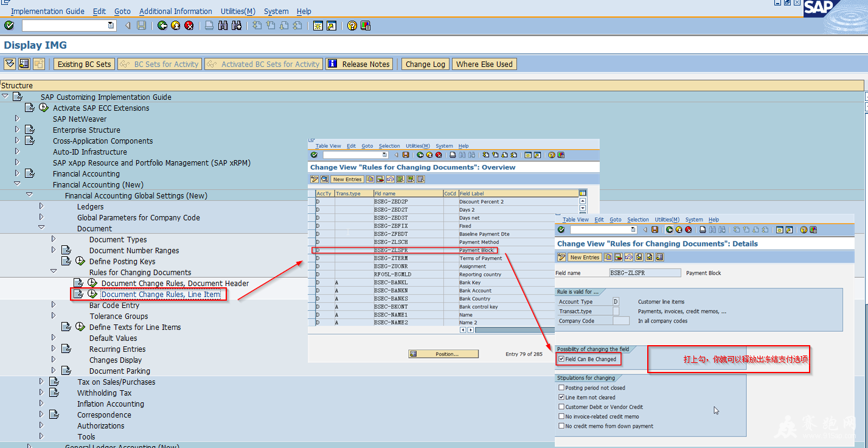Click the green Back arrow in main toolbar

[162, 26]
